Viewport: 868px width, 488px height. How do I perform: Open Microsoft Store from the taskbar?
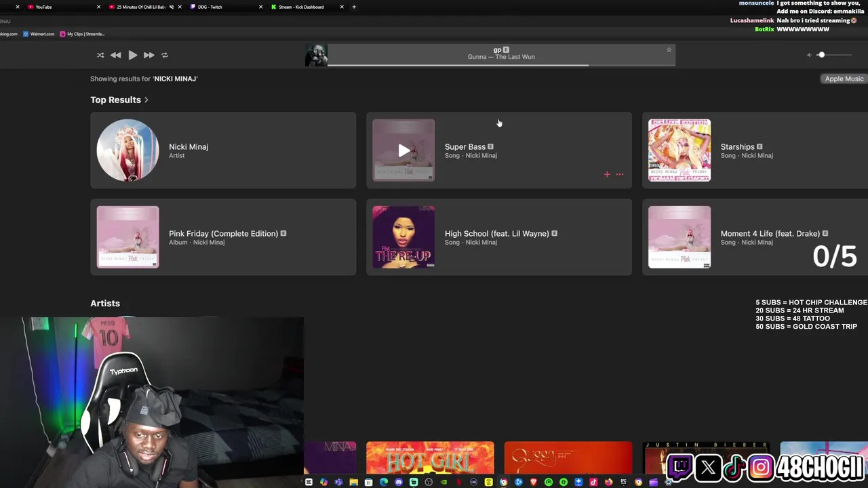pyautogui.click(x=369, y=482)
